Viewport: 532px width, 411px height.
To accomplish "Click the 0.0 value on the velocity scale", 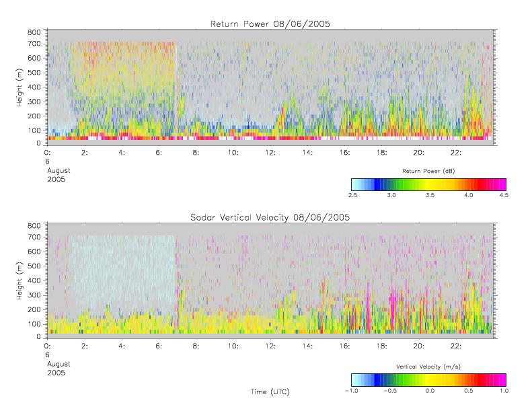I will 430,391.
